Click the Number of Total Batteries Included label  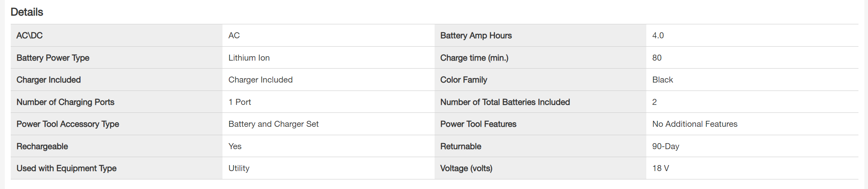[x=505, y=102]
